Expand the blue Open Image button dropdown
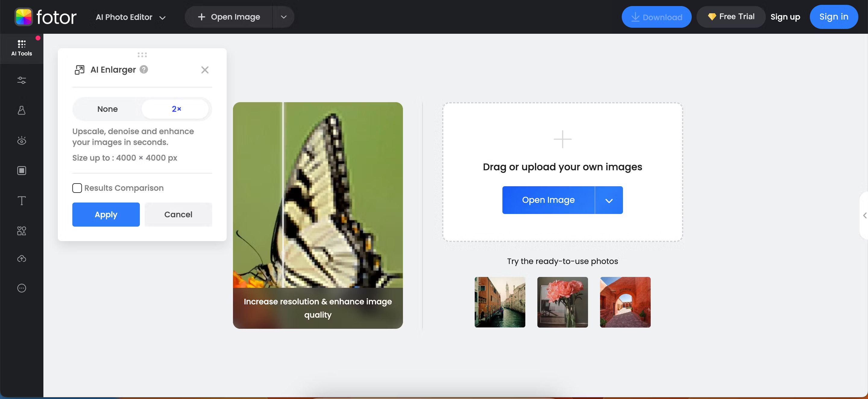Viewport: 868px width, 399px height. click(609, 200)
